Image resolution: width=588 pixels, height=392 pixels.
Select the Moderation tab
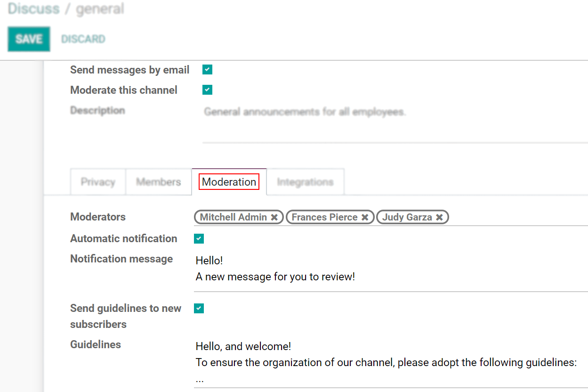[x=229, y=182]
